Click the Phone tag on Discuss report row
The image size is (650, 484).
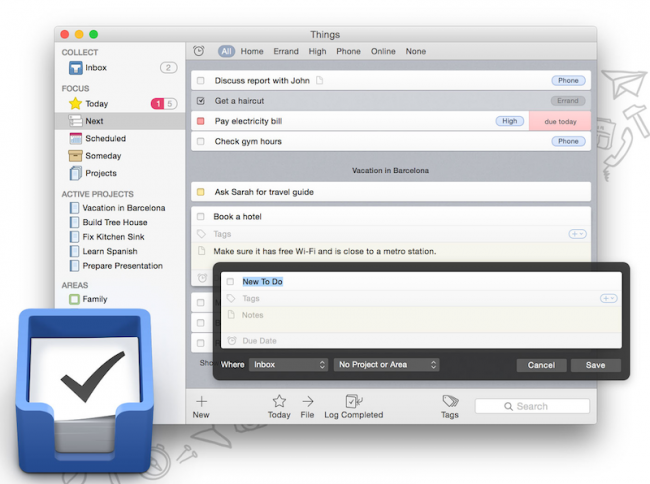pos(568,80)
